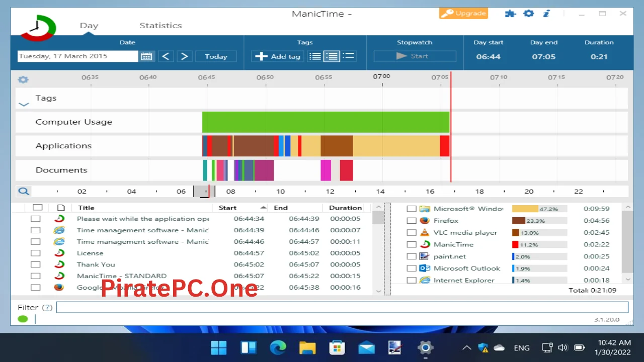This screenshot has width=644, height=362.
Task: Click the panel splitter handle between lists
Action: [x=387, y=249]
